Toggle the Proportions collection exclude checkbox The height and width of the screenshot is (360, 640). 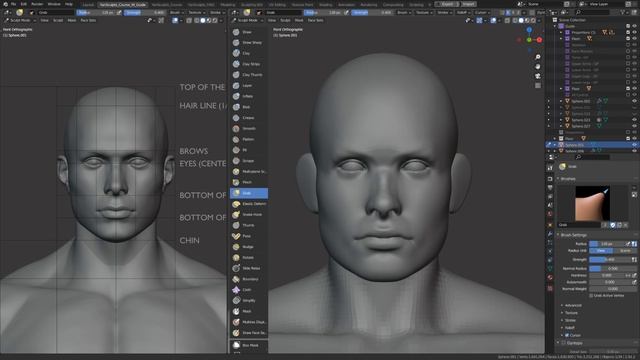[x=628, y=32]
